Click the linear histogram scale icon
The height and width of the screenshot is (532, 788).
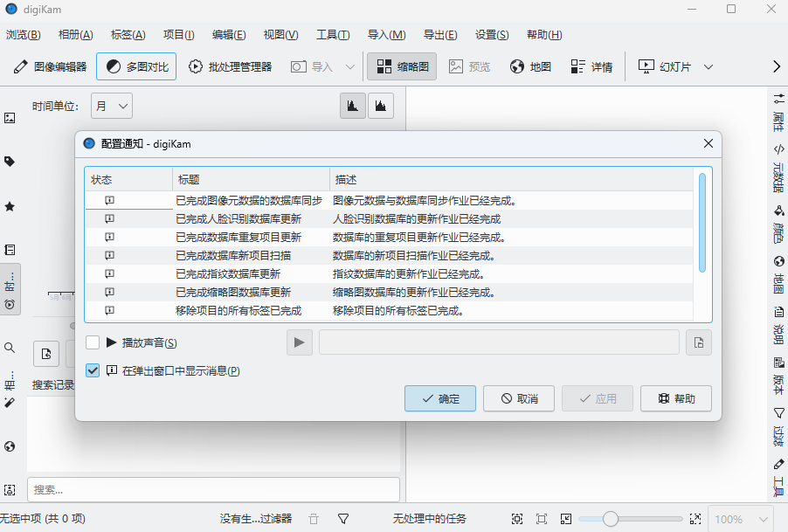tap(353, 106)
